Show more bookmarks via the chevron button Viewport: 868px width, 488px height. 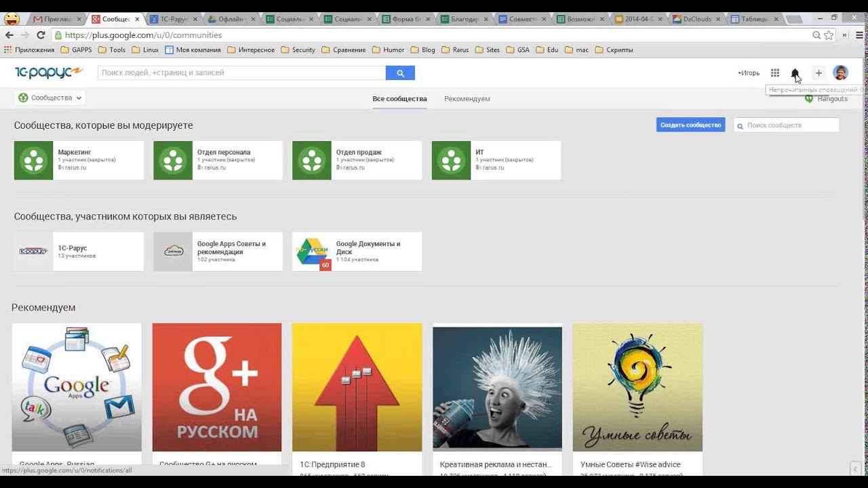click(x=844, y=35)
